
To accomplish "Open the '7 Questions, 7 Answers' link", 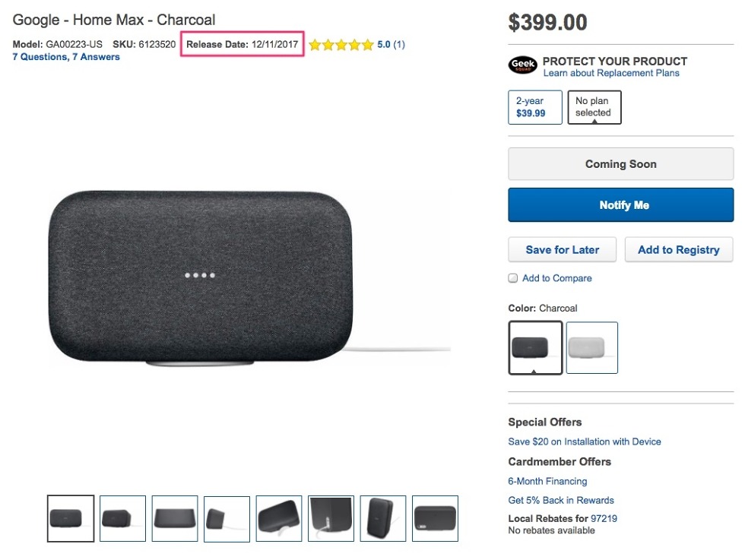I will coord(65,56).
